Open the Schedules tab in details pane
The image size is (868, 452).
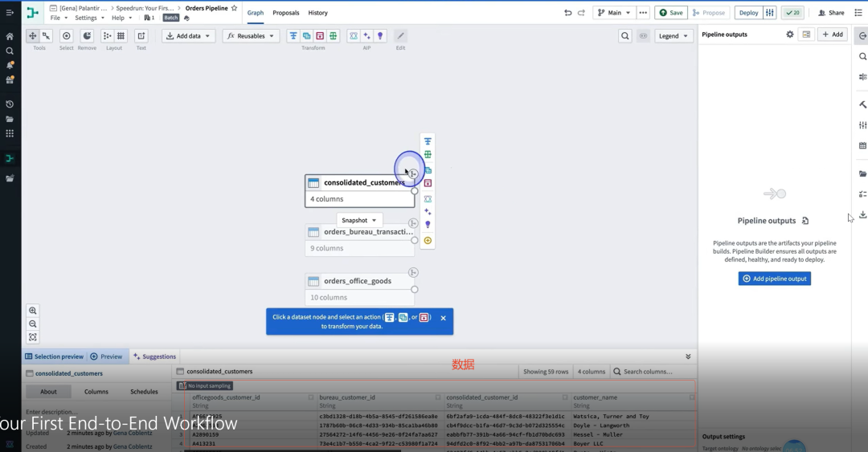pos(144,392)
